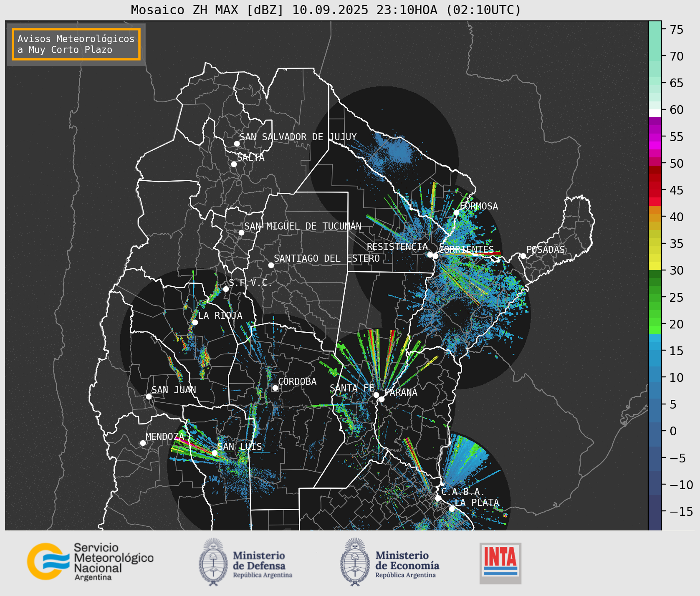Select the Formosa city dot
700x596 pixels.
[x=456, y=212]
